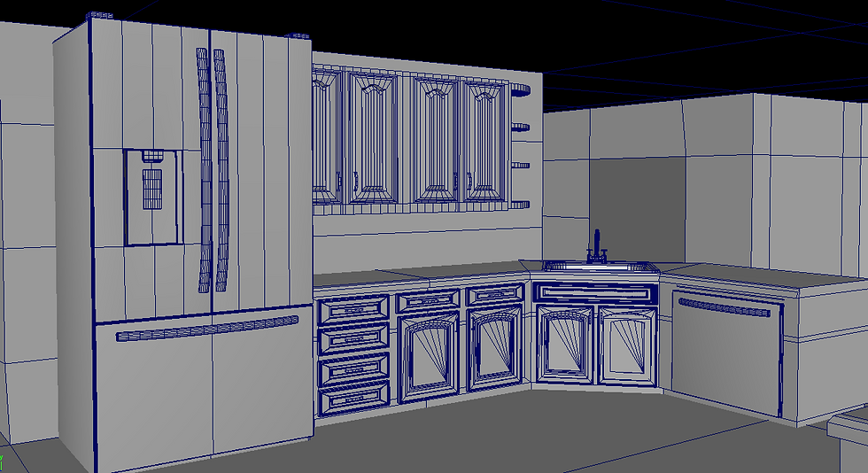The height and width of the screenshot is (473, 868).
Task: Select third drawer of the four-drawer stack
Action: point(353,368)
